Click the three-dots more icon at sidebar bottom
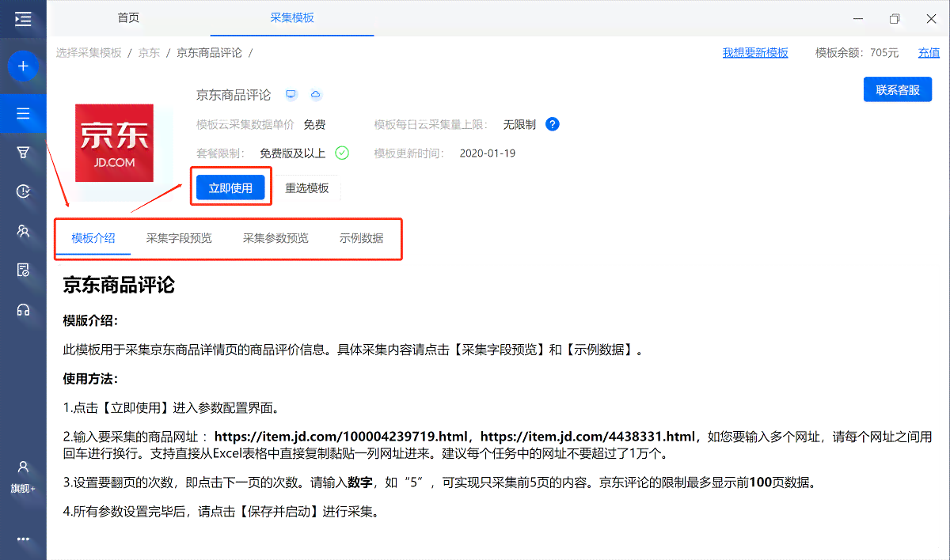 point(23,539)
